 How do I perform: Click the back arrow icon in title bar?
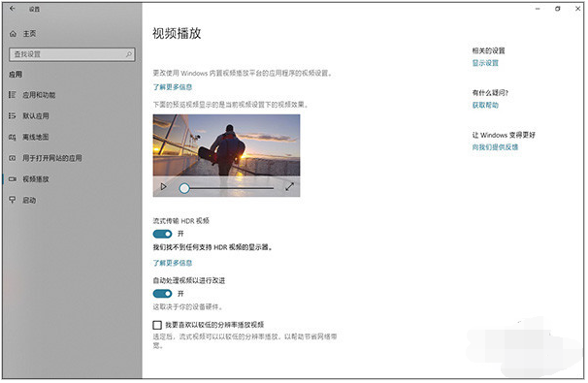13,9
